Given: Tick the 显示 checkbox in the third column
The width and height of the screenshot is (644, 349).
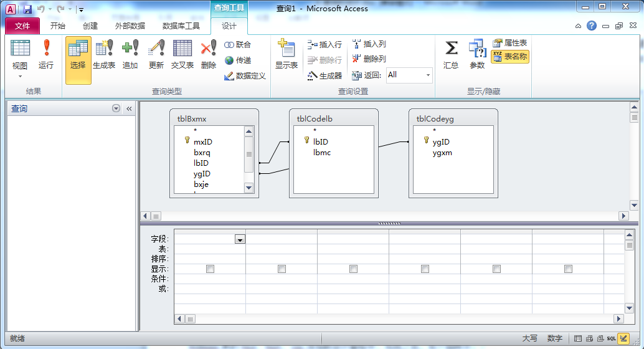Looking at the screenshot, I should 353,269.
